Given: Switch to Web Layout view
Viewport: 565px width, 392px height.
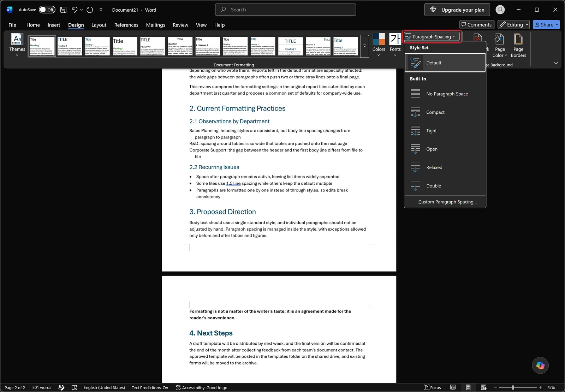Looking at the screenshot, I should click(483, 387).
